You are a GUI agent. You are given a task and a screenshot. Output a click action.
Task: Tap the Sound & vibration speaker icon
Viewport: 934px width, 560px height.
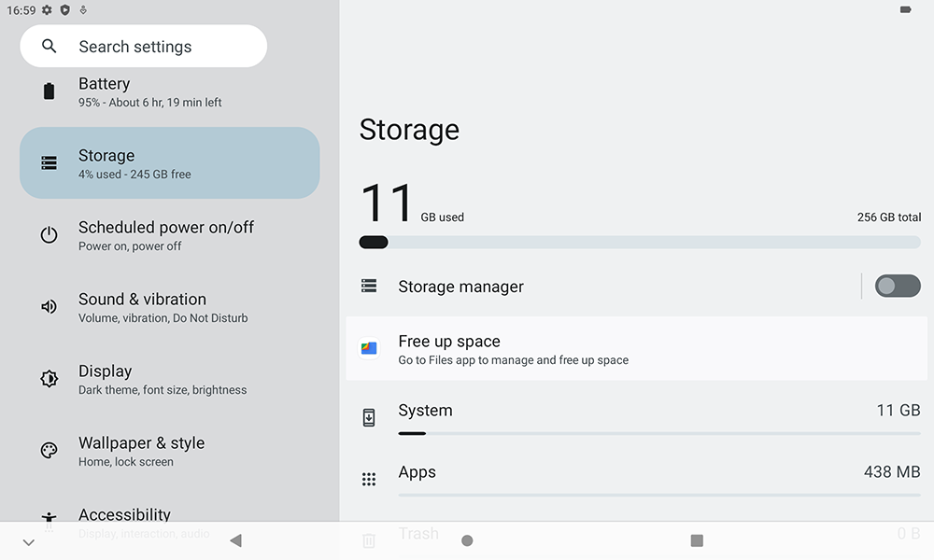50,307
